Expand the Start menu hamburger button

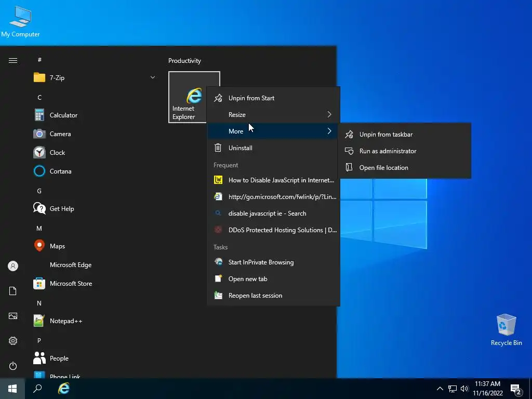click(x=13, y=61)
